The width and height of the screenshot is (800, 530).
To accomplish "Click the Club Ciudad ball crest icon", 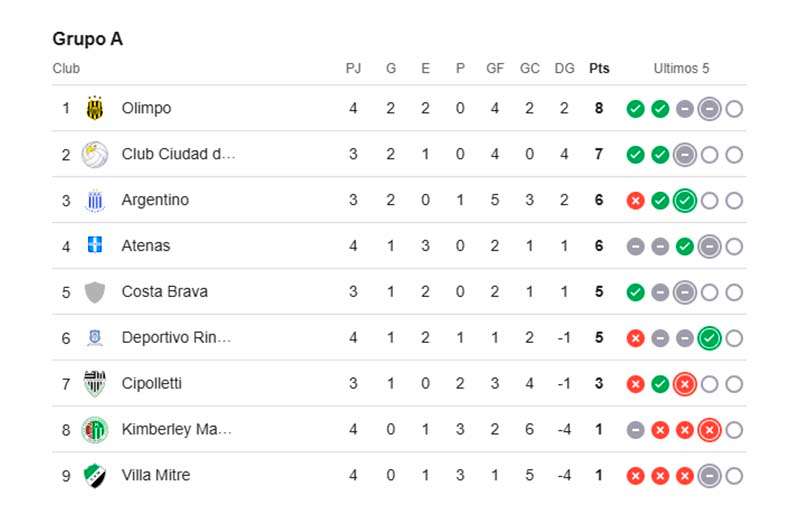I will pos(95,154).
